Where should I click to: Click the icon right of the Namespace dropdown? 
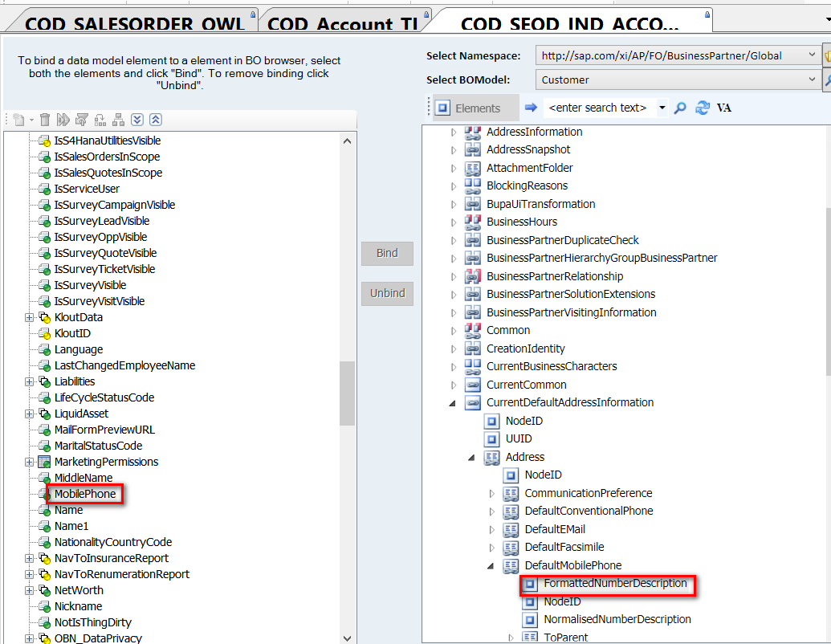(827, 55)
